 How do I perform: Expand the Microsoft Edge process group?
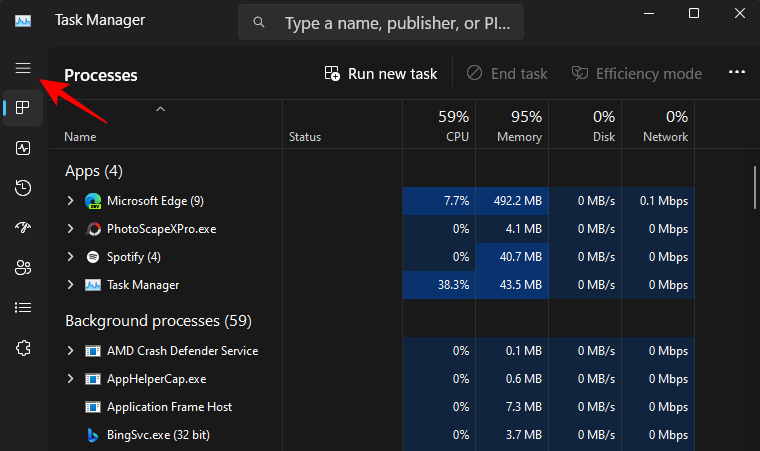70,201
